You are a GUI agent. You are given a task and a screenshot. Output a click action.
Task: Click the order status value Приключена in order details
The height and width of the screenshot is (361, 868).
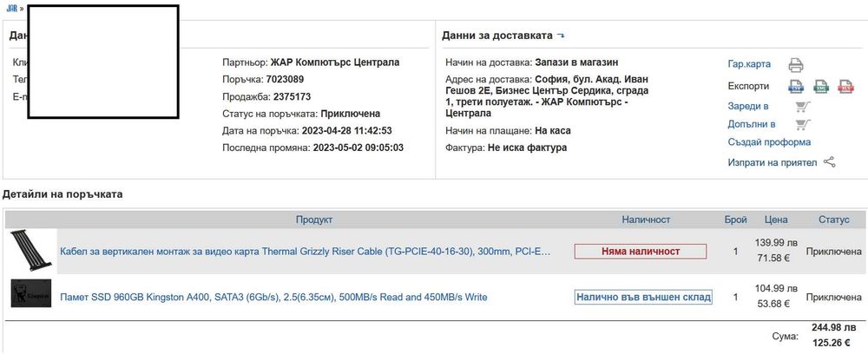point(351,114)
